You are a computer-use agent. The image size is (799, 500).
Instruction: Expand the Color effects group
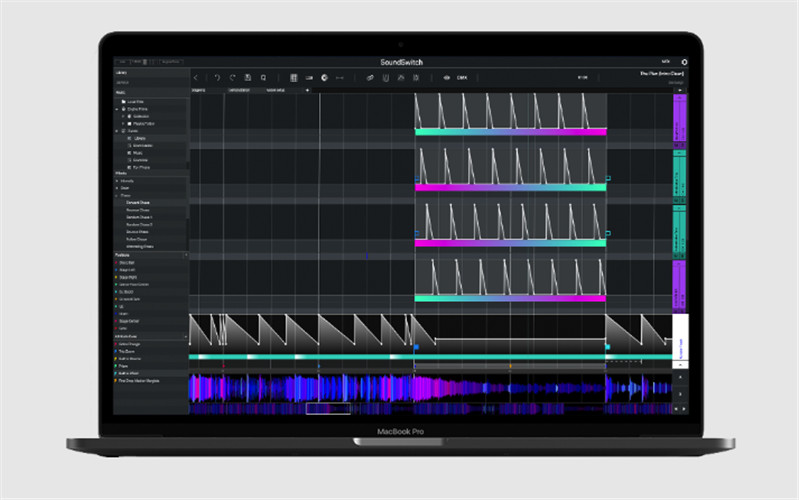117,188
